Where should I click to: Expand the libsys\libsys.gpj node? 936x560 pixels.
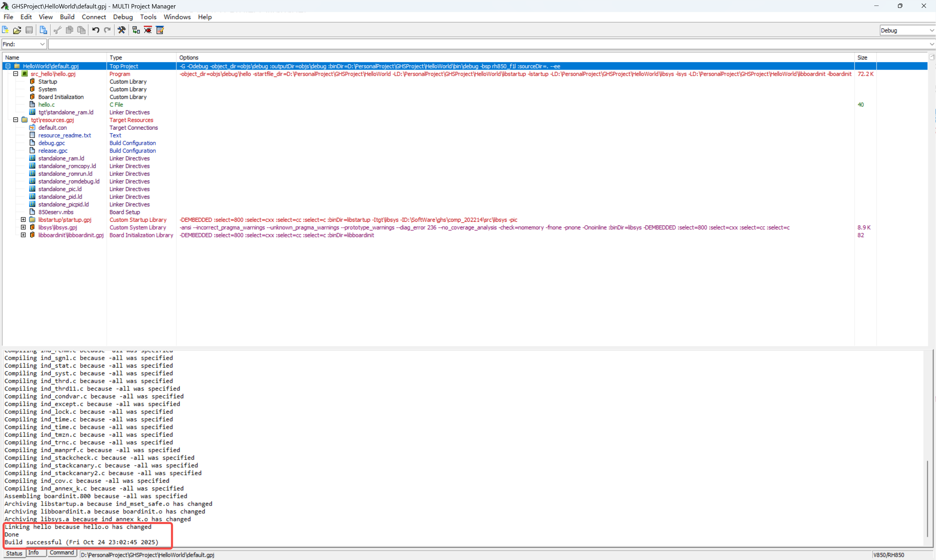[x=23, y=227]
